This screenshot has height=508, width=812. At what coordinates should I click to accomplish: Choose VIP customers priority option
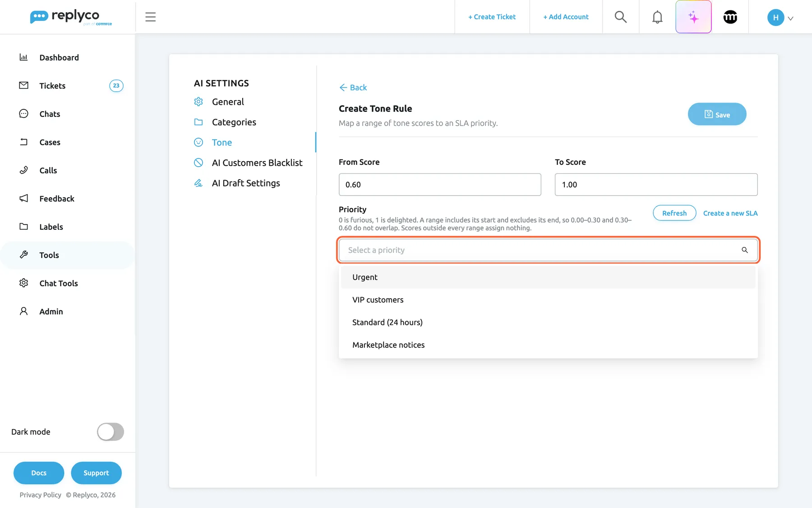548,300
